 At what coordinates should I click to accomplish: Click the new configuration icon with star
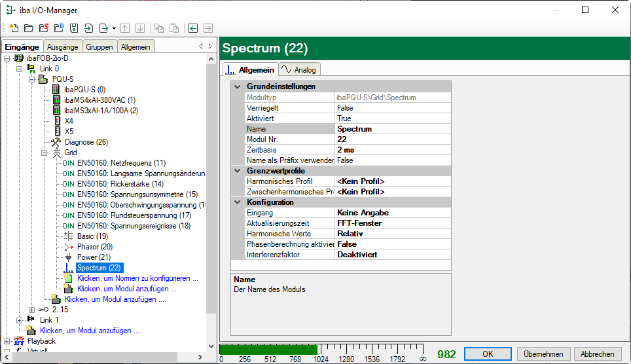click(x=13, y=28)
